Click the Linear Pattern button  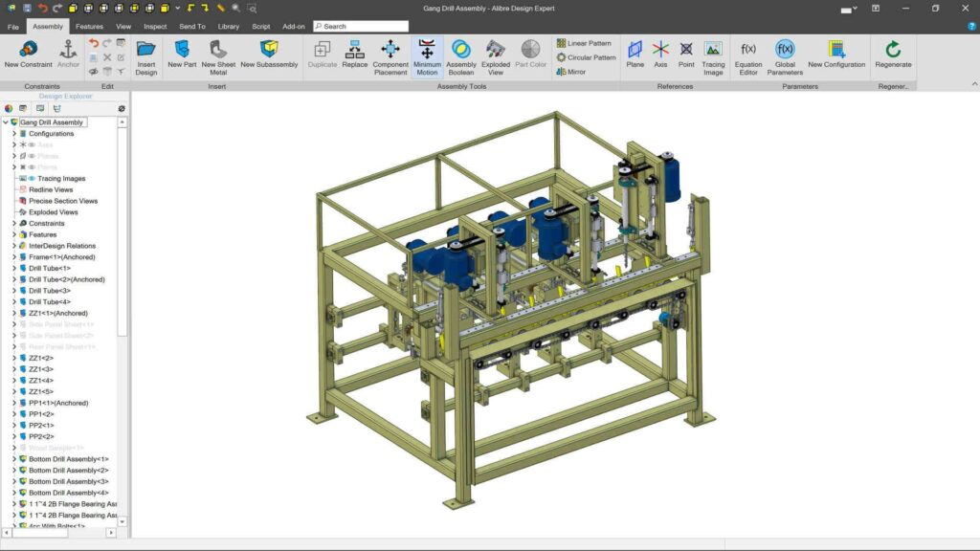click(584, 44)
